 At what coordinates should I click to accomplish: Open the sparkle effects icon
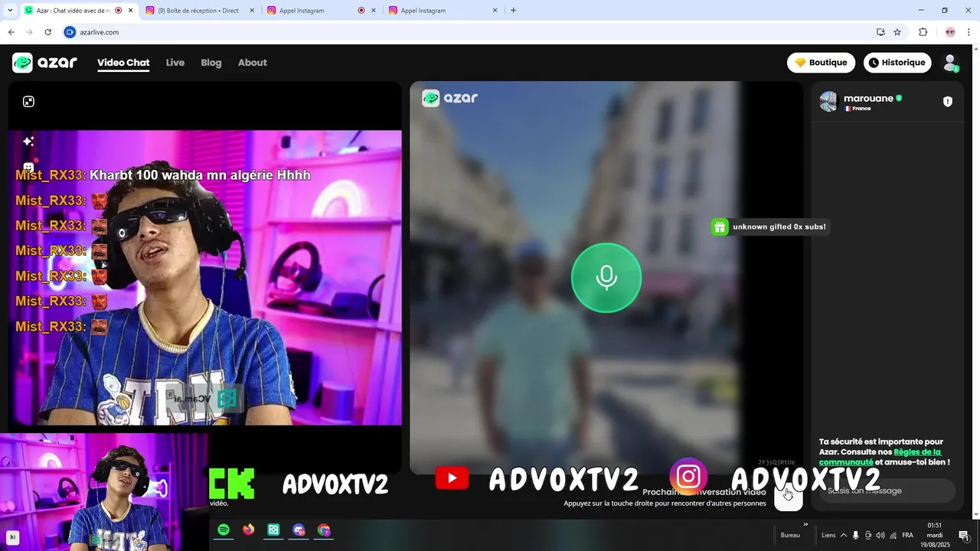(x=28, y=142)
